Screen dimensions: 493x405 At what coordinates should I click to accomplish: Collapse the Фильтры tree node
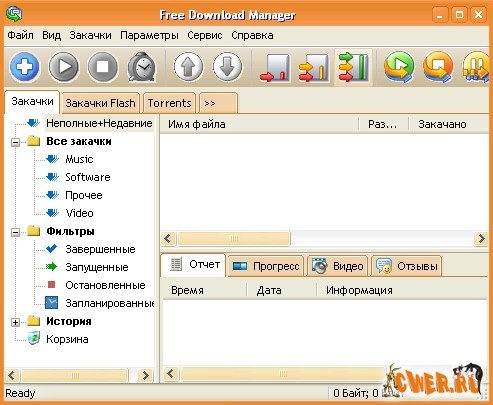pos(15,232)
